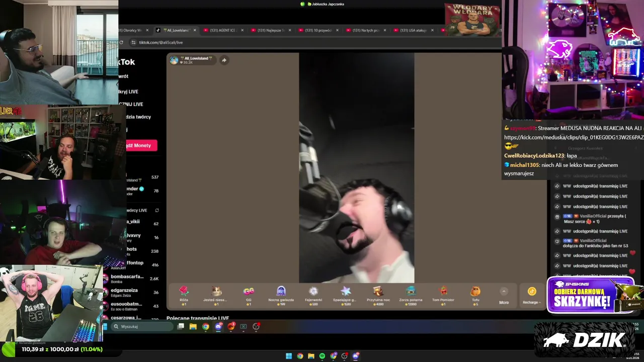Reload the TikTok page
The height and width of the screenshot is (362, 644).
click(121, 42)
